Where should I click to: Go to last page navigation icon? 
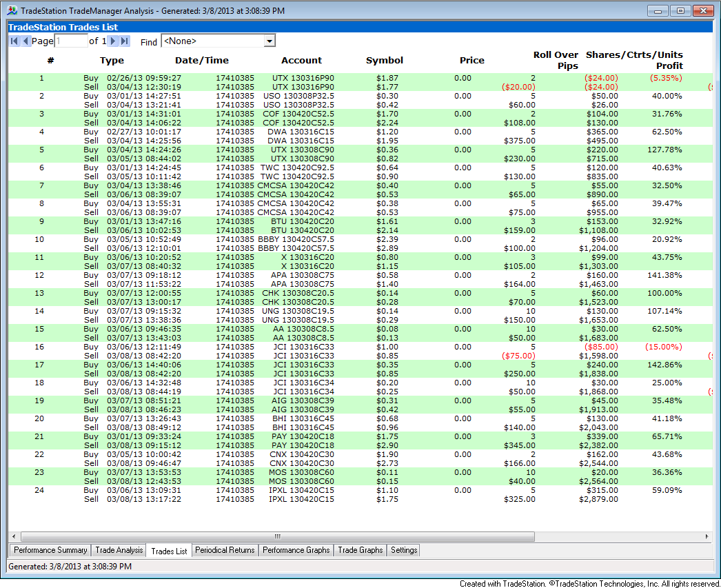(125, 41)
